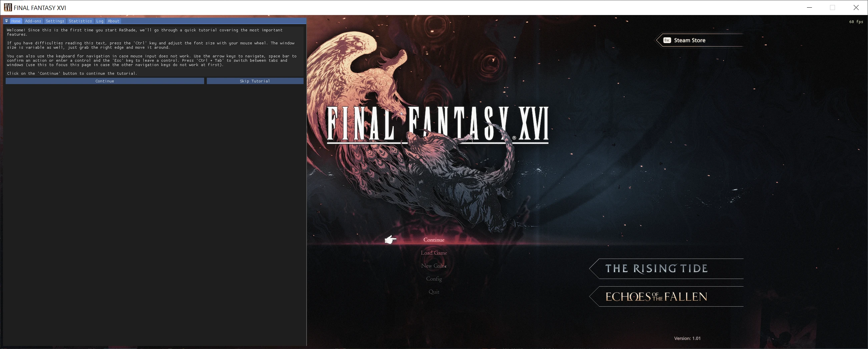Click the pointing hand cursor icon

(391, 240)
